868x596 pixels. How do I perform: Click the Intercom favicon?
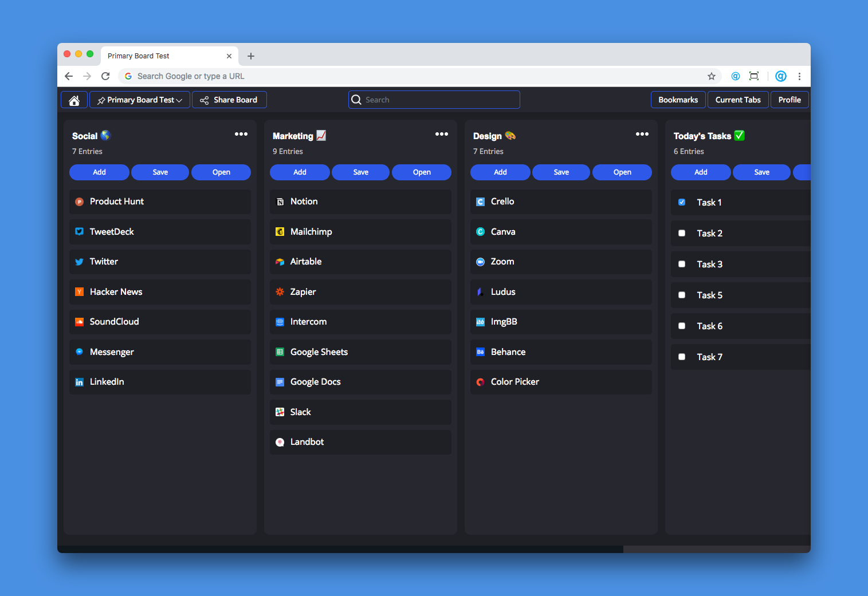pos(280,322)
